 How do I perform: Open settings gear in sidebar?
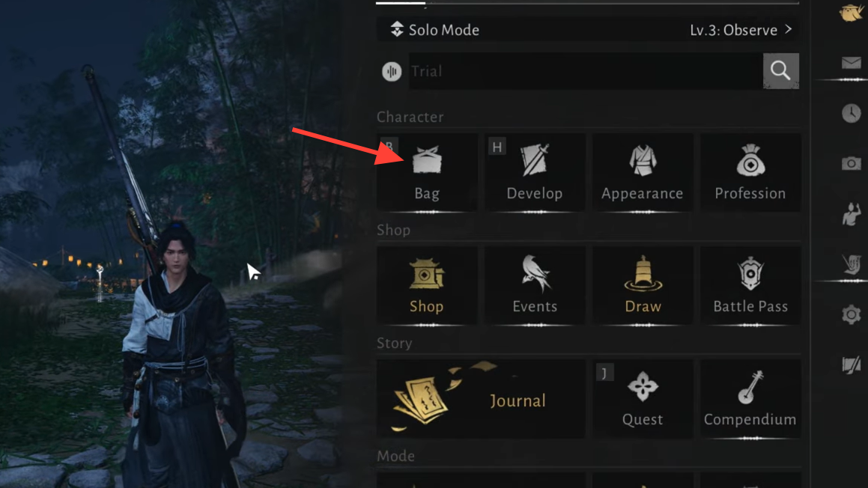coord(851,315)
